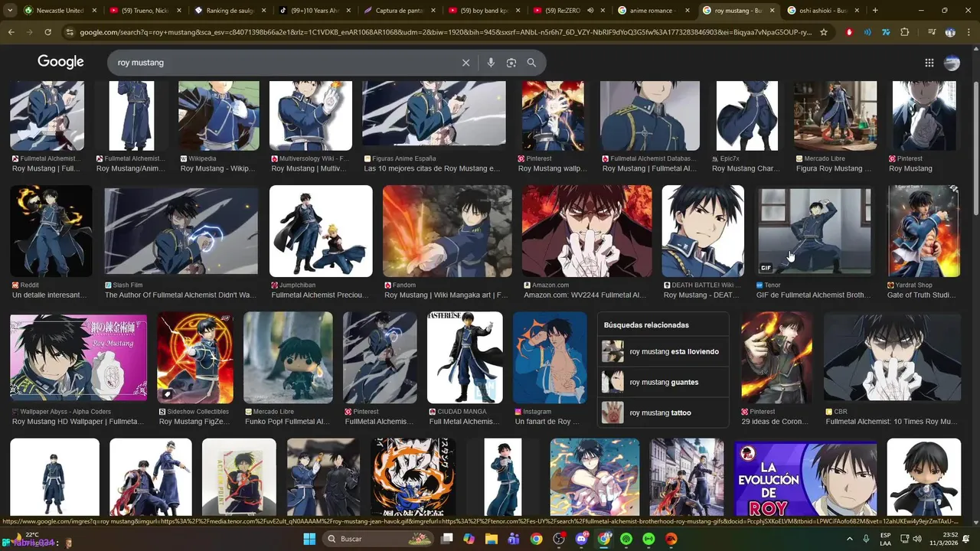Click the roy mustang search input
The image size is (980, 551).
(x=283, y=63)
